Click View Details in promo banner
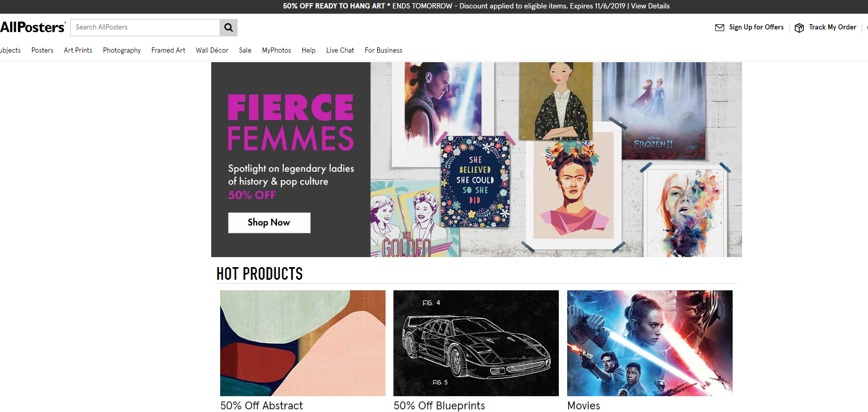Image resolution: width=868 pixels, height=412 pixels. click(x=650, y=6)
